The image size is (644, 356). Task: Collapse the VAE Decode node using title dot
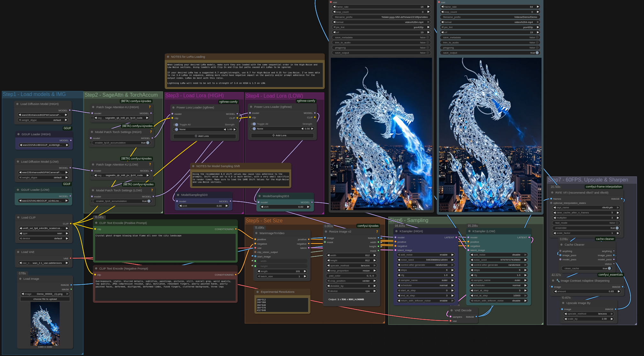(451, 310)
